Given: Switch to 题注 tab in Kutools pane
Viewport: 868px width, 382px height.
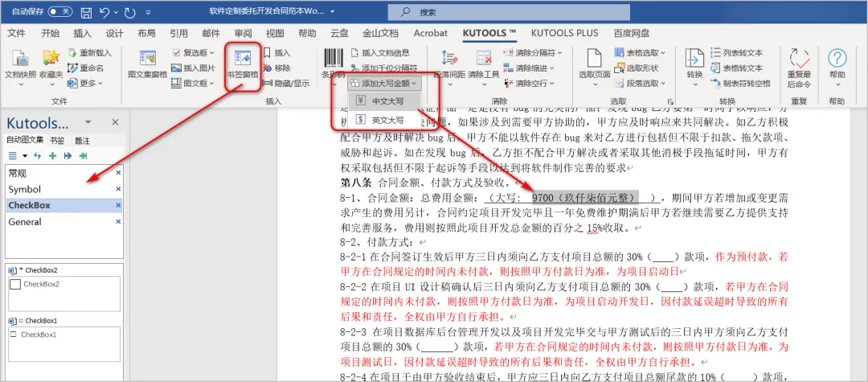Looking at the screenshot, I should [x=81, y=141].
